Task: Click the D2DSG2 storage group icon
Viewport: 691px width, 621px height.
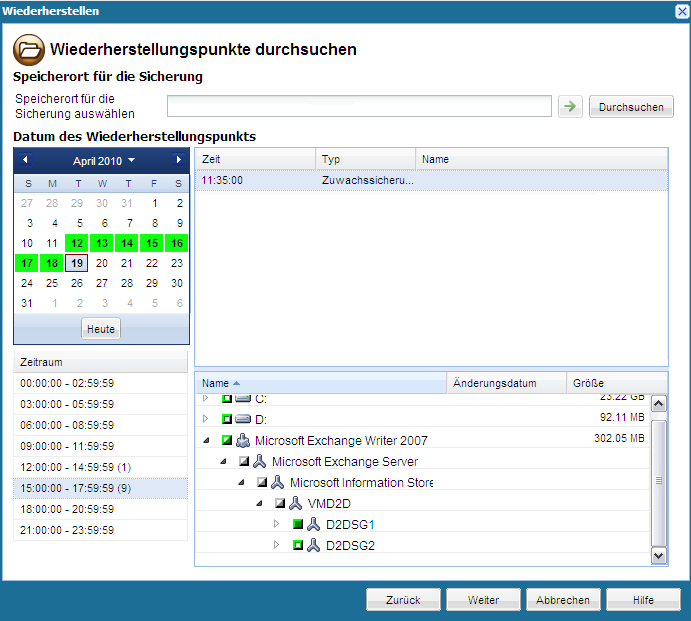Action: coord(313,545)
